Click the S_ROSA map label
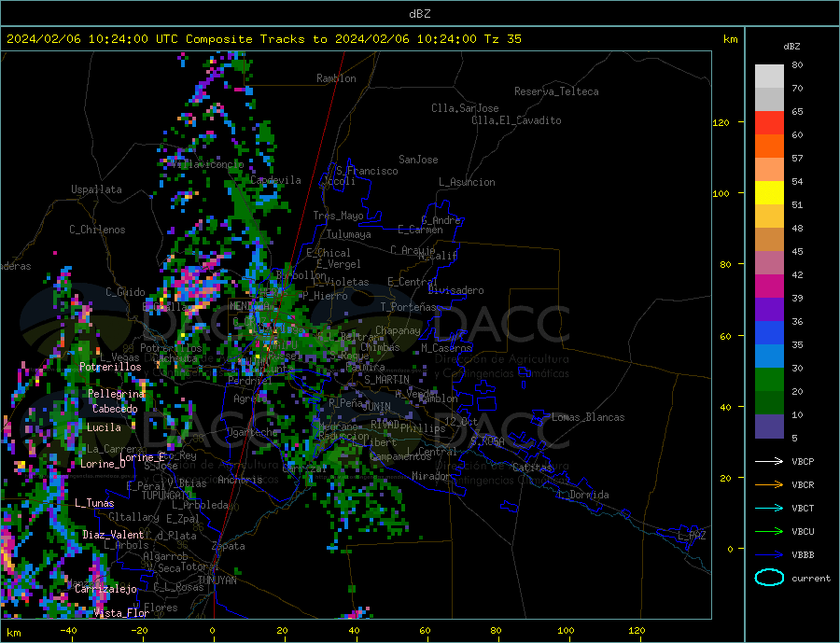Screen dimensions: 840x643 pos(487,441)
